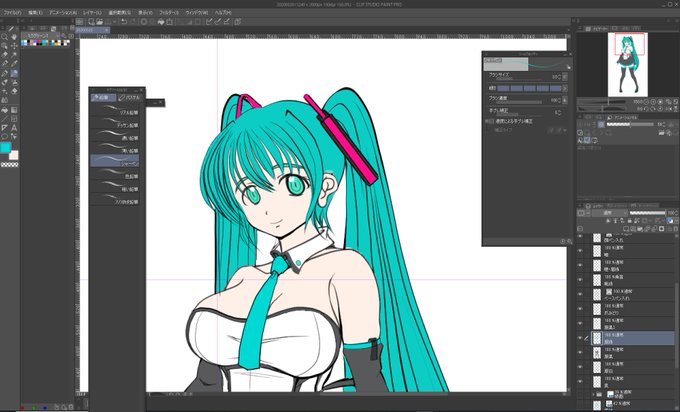Select the Gradient tool in toolbox
The height and width of the screenshot is (412, 680).
point(14,110)
